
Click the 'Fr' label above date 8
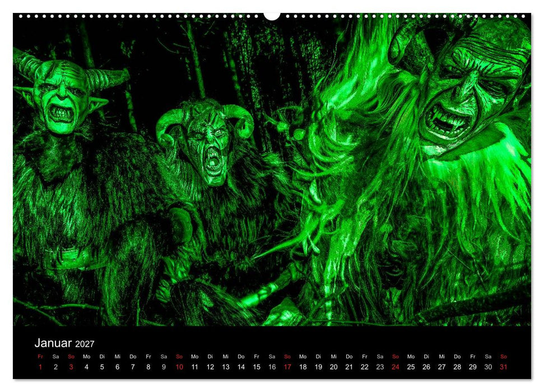point(148,357)
